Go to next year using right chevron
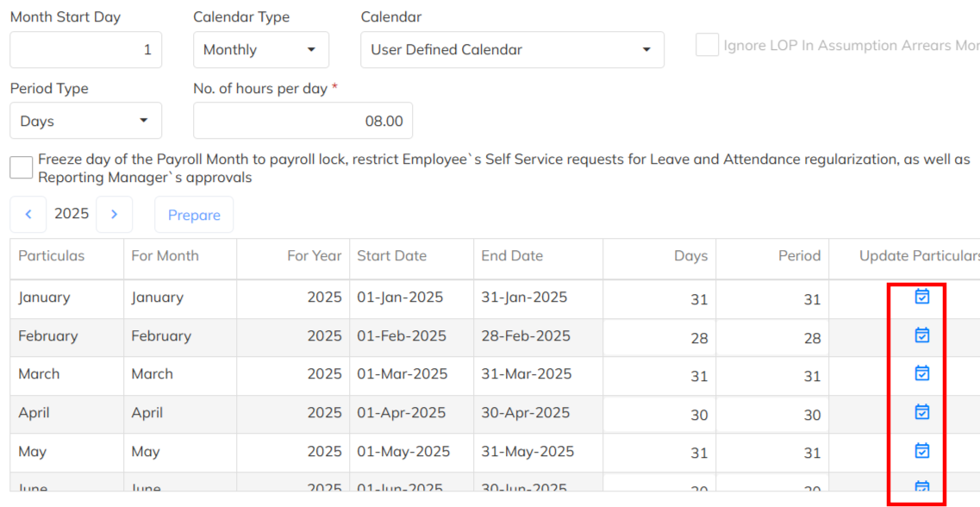 coord(114,214)
